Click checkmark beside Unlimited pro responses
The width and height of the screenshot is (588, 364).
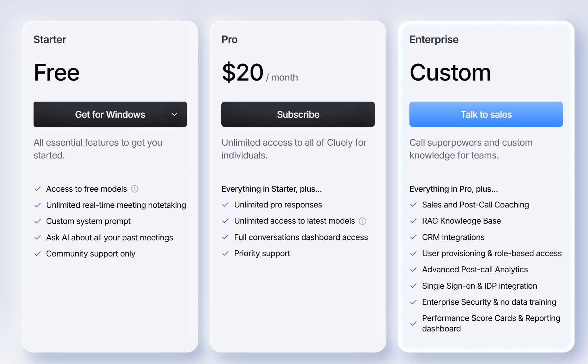point(225,205)
